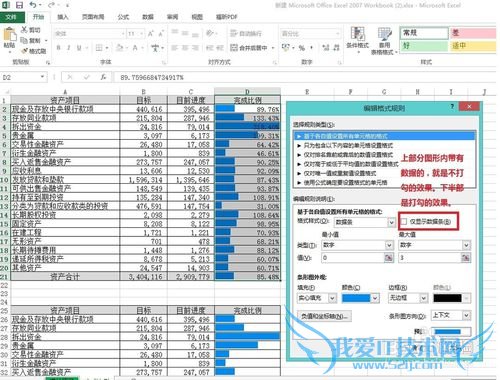Open the minimum Type dropdown

[389, 245]
